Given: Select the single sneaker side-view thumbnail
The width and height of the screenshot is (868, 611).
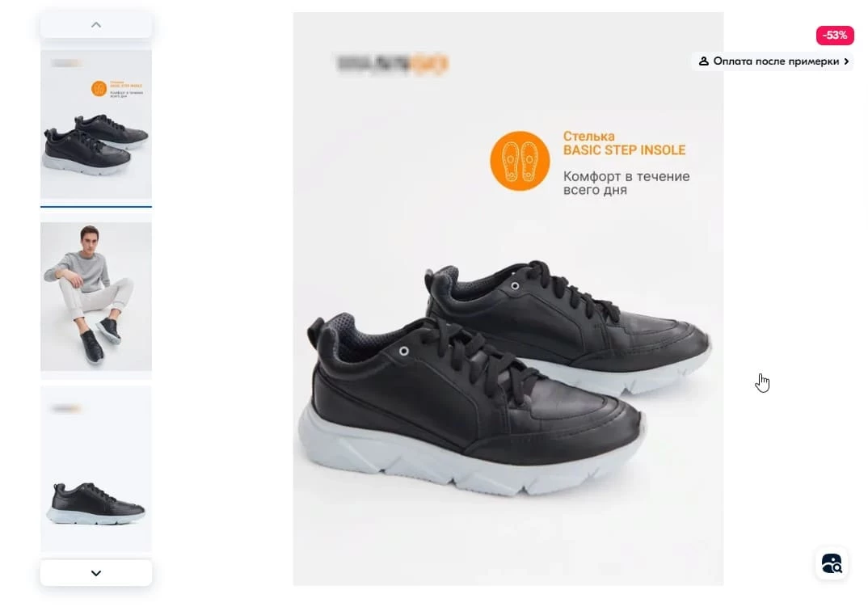Looking at the screenshot, I should click(x=95, y=468).
